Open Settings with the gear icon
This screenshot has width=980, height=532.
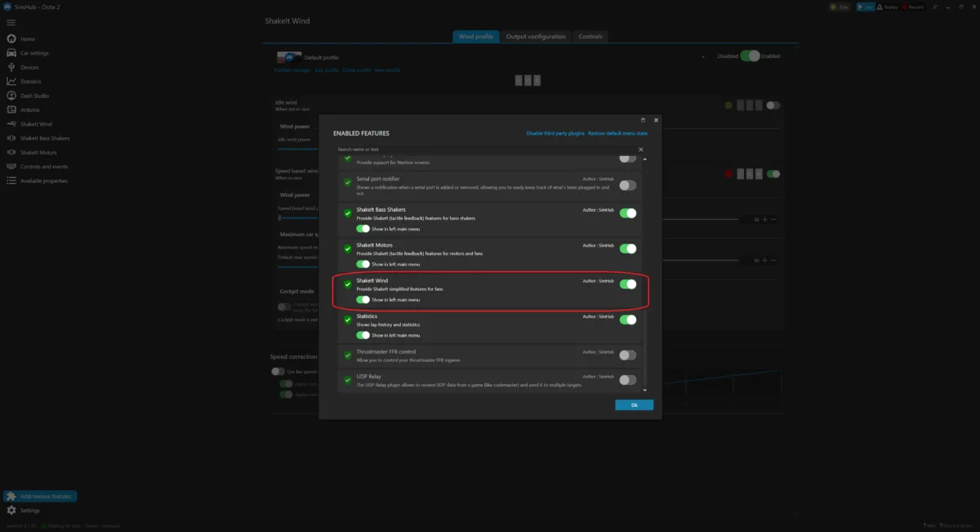(11, 510)
